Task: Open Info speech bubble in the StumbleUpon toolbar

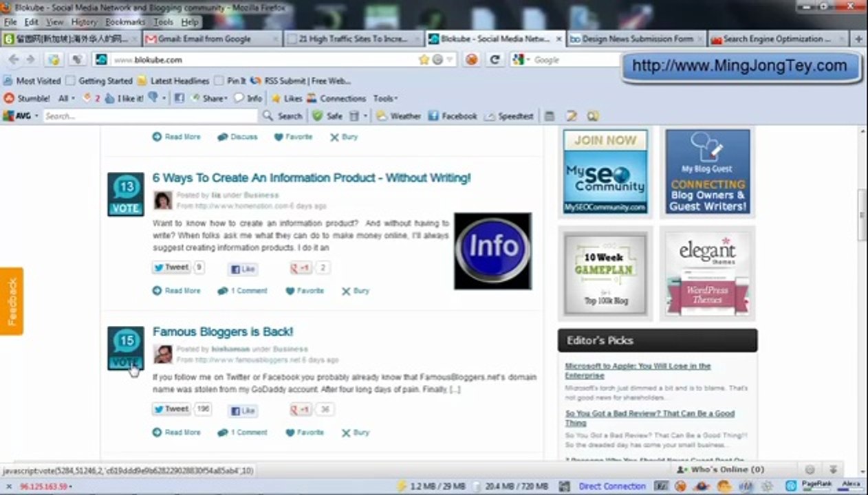Action: [x=247, y=98]
